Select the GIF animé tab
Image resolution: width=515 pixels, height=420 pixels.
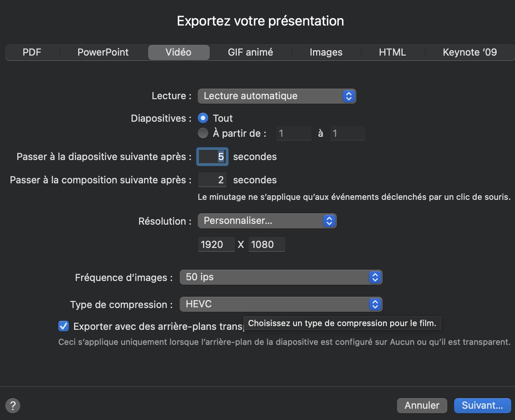coord(250,52)
